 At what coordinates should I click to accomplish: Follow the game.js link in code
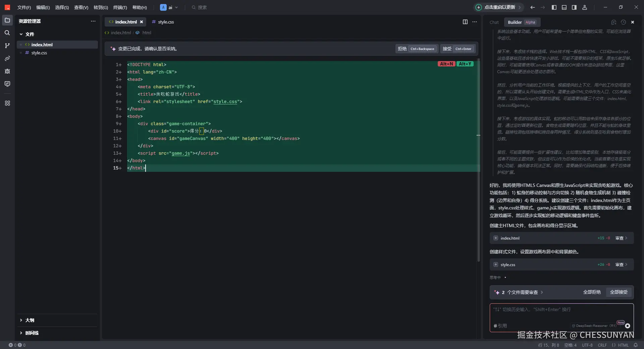(x=181, y=153)
